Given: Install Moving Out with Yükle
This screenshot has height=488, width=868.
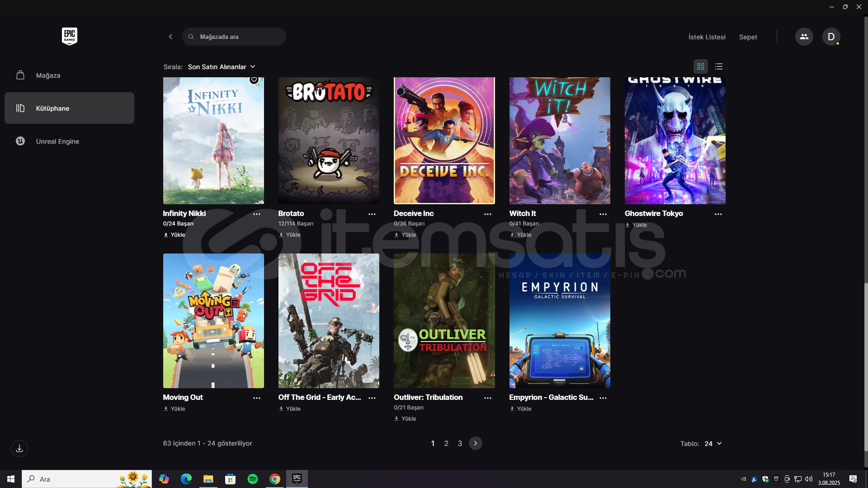Looking at the screenshot, I should (x=175, y=409).
